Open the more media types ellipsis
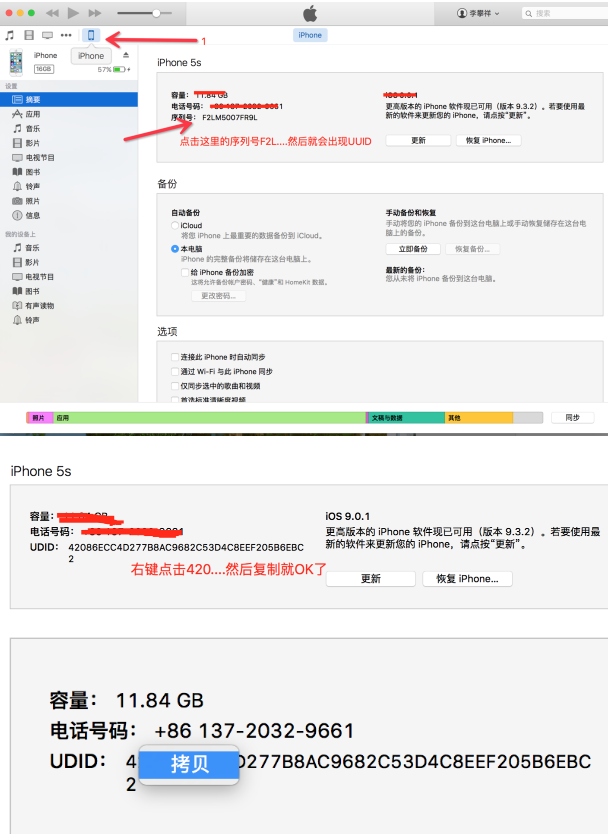The height and width of the screenshot is (834, 608). pyautogui.click(x=66, y=35)
